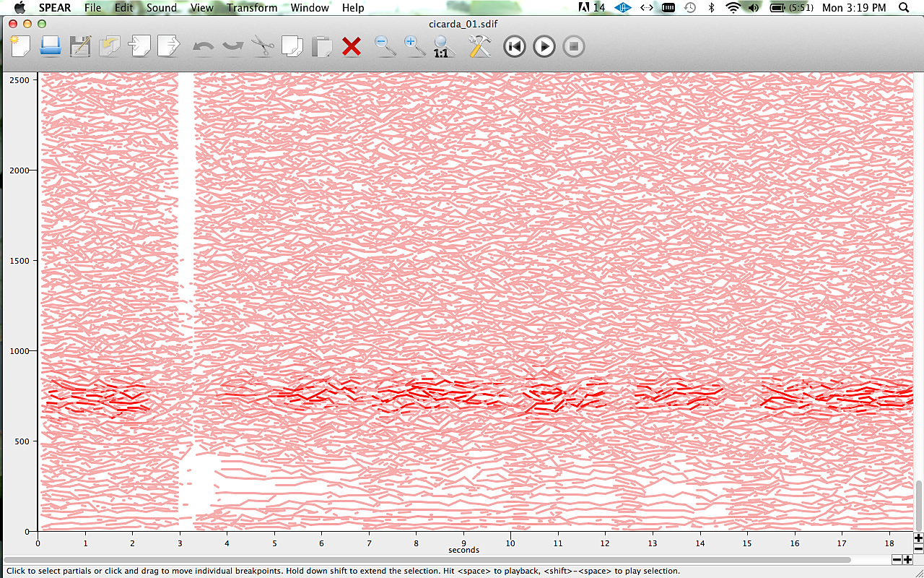Click the Wi-Fi status icon in menu bar

[733, 8]
